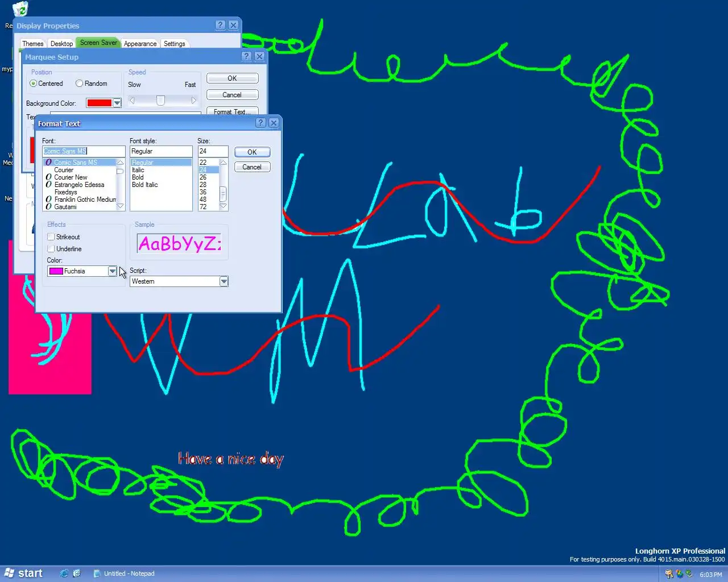Open the Screen Saver tab
Viewport: 728px width, 582px height.
tap(98, 43)
